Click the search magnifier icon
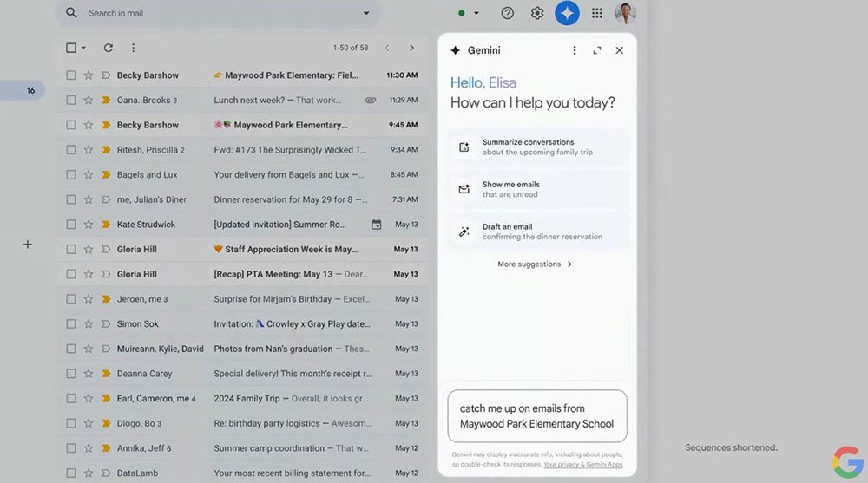 click(71, 13)
